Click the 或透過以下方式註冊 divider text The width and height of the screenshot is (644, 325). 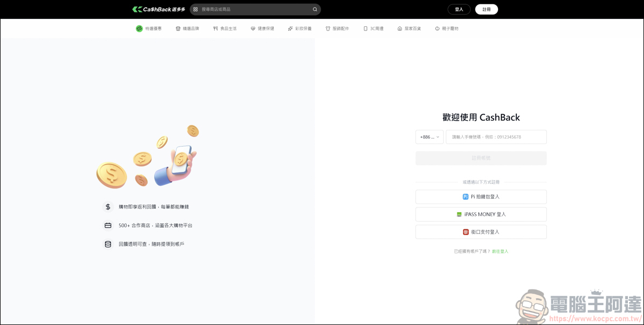coord(481,182)
